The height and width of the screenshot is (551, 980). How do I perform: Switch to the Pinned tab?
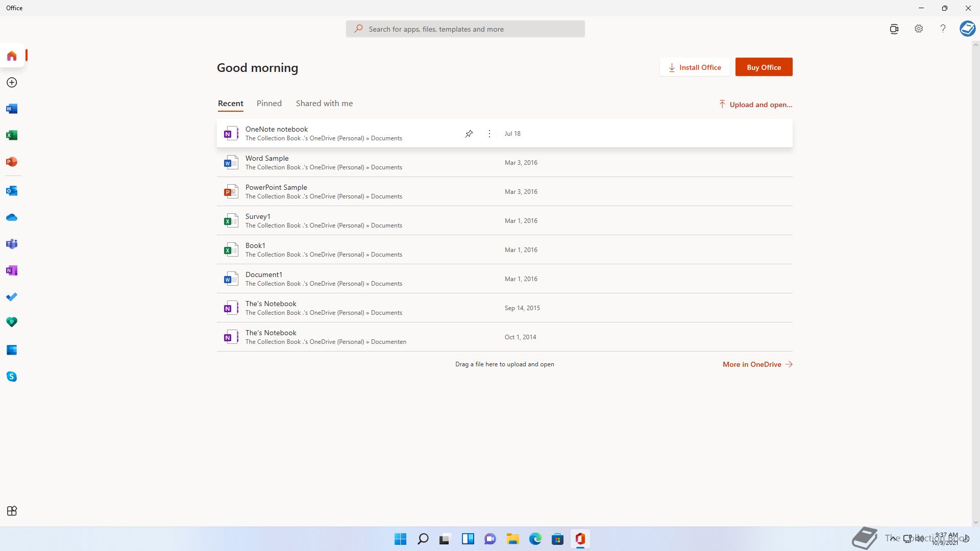coord(269,104)
